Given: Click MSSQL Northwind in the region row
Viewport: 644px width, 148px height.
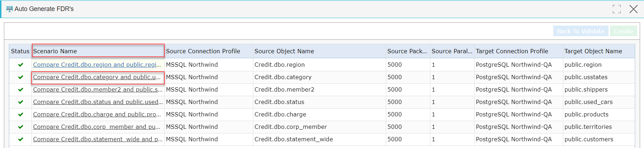Looking at the screenshot, I should pos(192,65).
